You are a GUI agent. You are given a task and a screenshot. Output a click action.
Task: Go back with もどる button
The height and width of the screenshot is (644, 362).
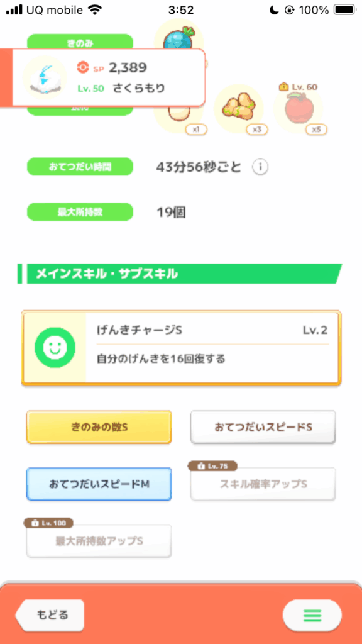50,615
